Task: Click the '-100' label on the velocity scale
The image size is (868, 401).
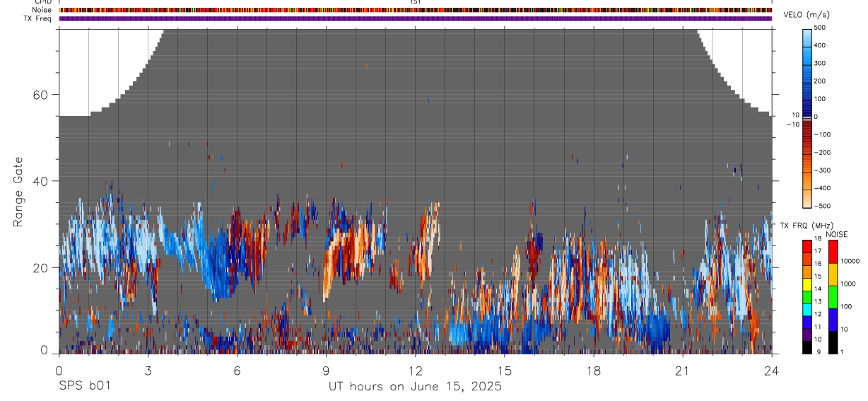Action: click(822, 134)
